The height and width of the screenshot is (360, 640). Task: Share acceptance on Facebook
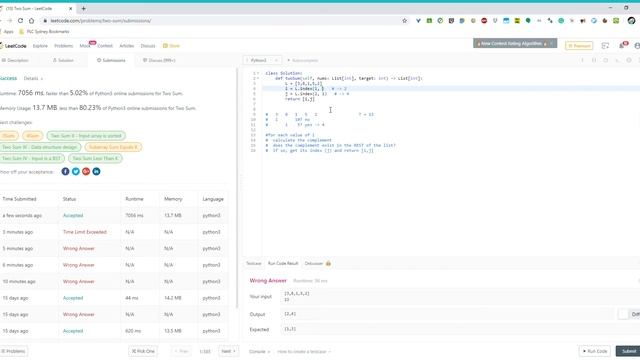point(65,171)
